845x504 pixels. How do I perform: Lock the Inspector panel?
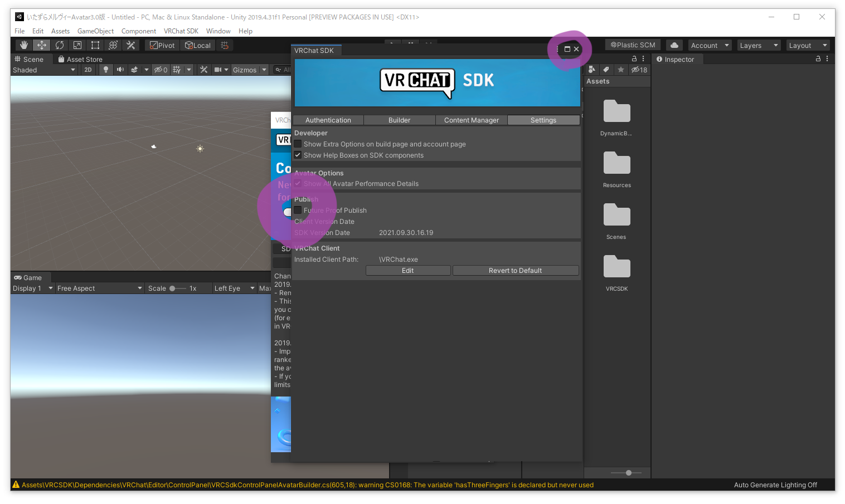click(x=818, y=58)
